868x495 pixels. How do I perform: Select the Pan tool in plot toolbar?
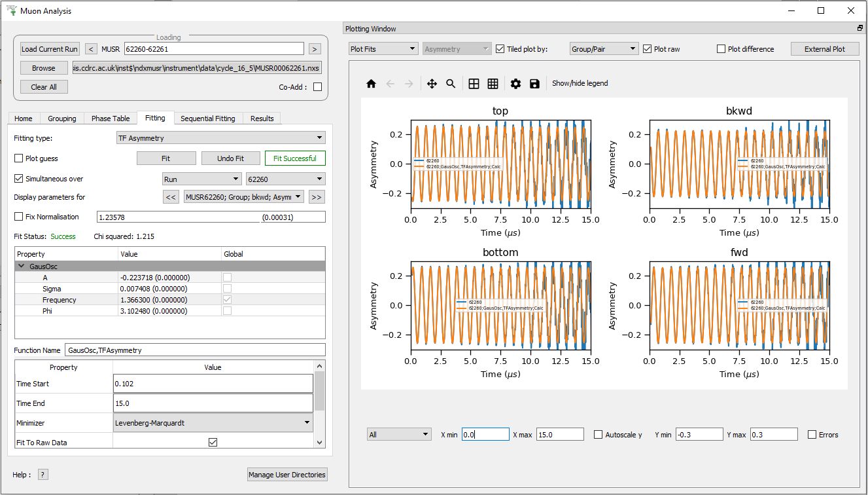pyautogui.click(x=432, y=84)
